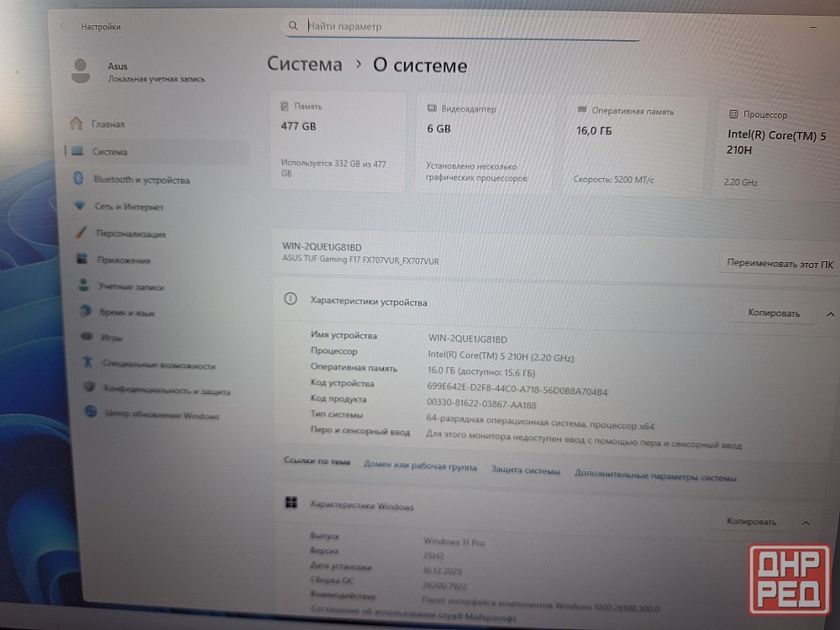The height and width of the screenshot is (630, 840).
Task: Click Система in the breadcrumb
Action: pyautogui.click(x=305, y=65)
